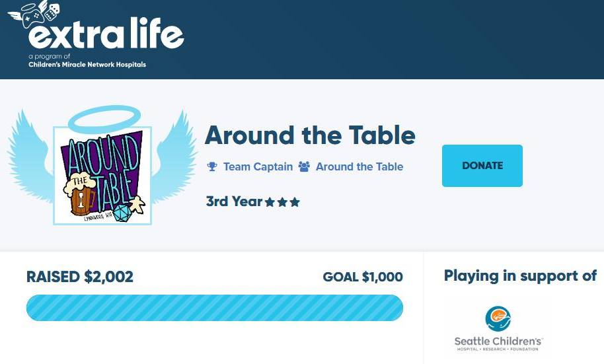
Task: Open the Team Captain link
Action: pos(258,166)
